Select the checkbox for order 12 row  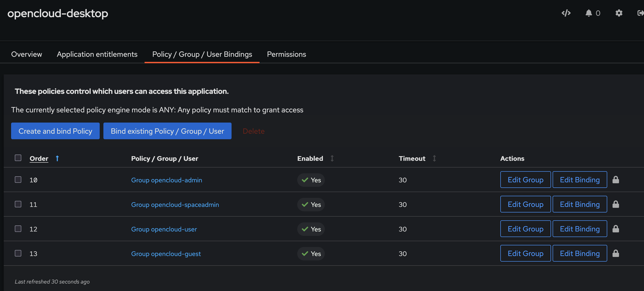pos(18,229)
